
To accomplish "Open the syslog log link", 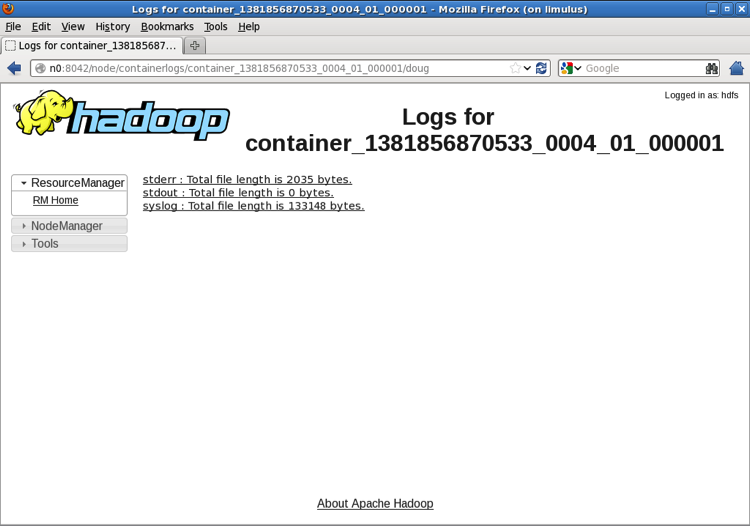I will [x=253, y=206].
